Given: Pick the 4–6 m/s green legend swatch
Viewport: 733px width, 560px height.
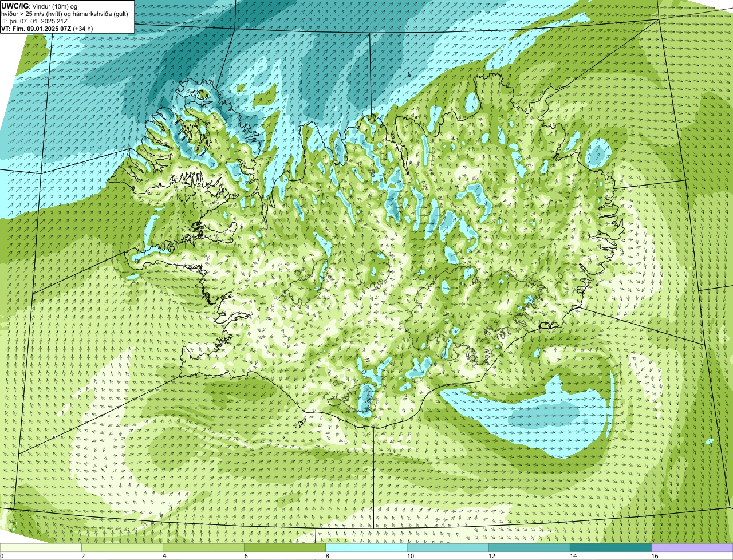Looking at the screenshot, I should pos(204,547).
